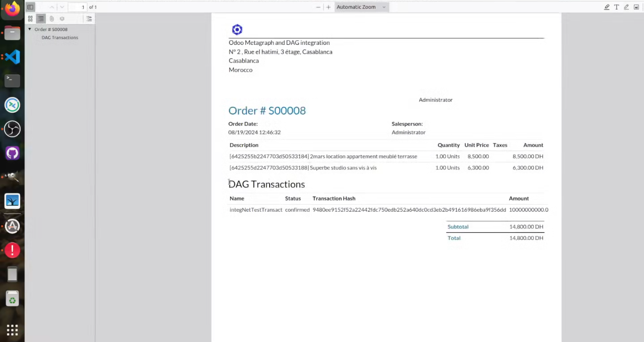Open GIMP from the dock
The height and width of the screenshot is (342, 644).
(12, 177)
